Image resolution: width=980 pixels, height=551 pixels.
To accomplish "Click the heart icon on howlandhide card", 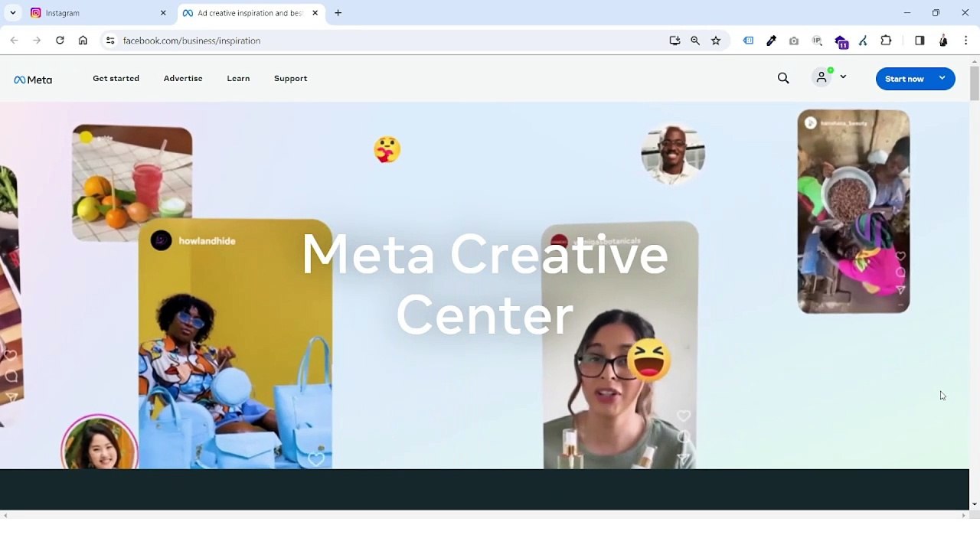I will 315,458.
